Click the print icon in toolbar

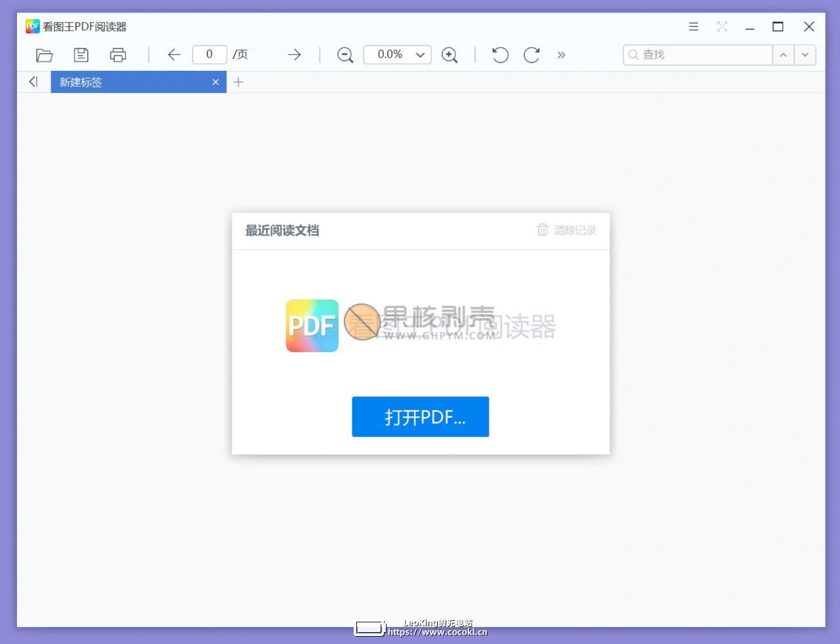click(118, 55)
